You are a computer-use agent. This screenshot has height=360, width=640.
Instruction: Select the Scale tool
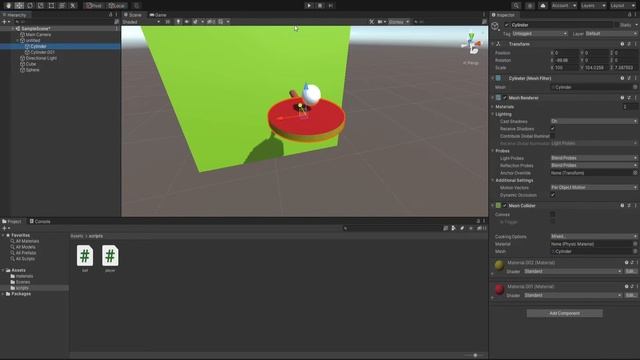pos(40,6)
